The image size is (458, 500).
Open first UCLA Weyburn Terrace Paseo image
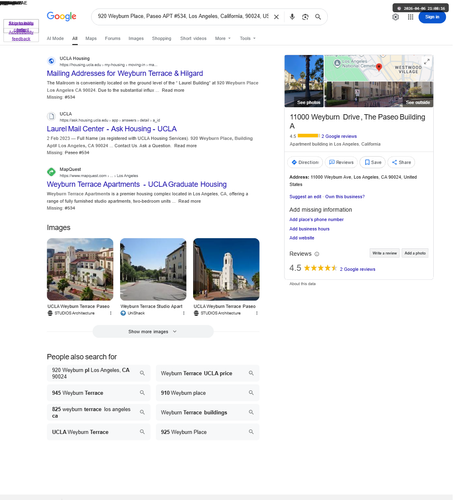[80, 269]
